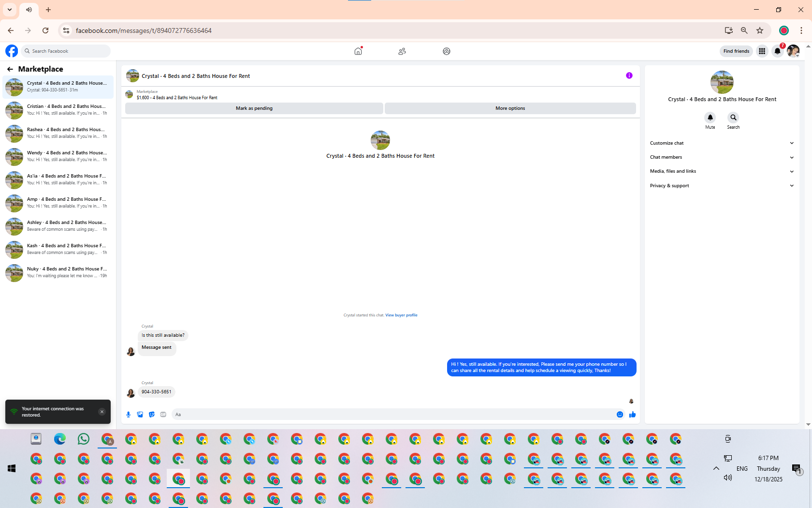Search in conversation using the magnifier icon

tap(733, 117)
